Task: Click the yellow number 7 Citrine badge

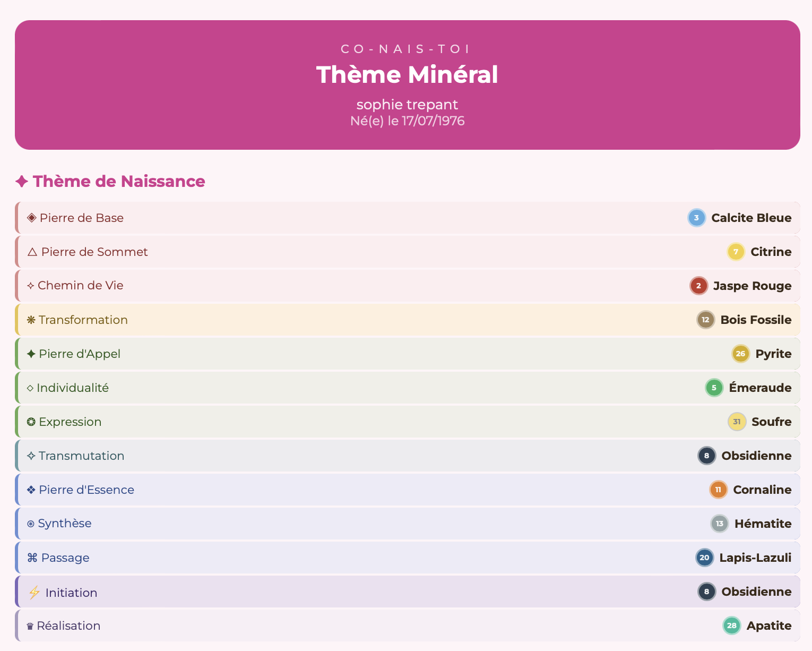Action: pos(736,252)
